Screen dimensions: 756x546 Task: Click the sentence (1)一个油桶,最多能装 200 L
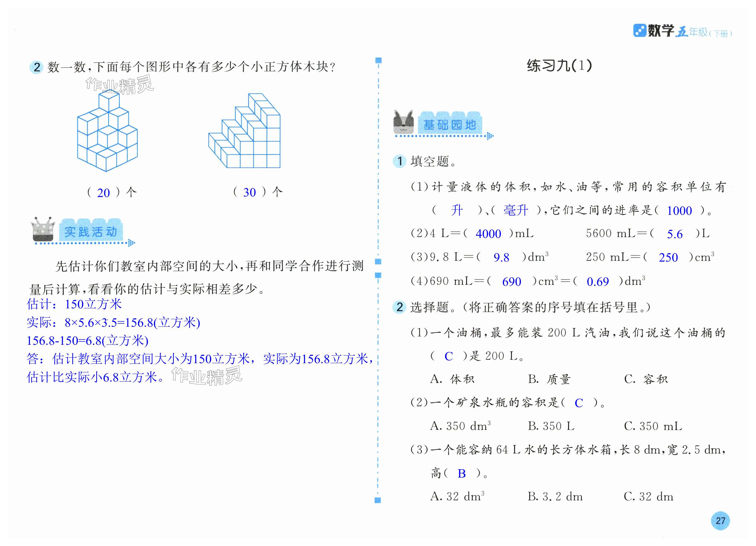click(568, 333)
